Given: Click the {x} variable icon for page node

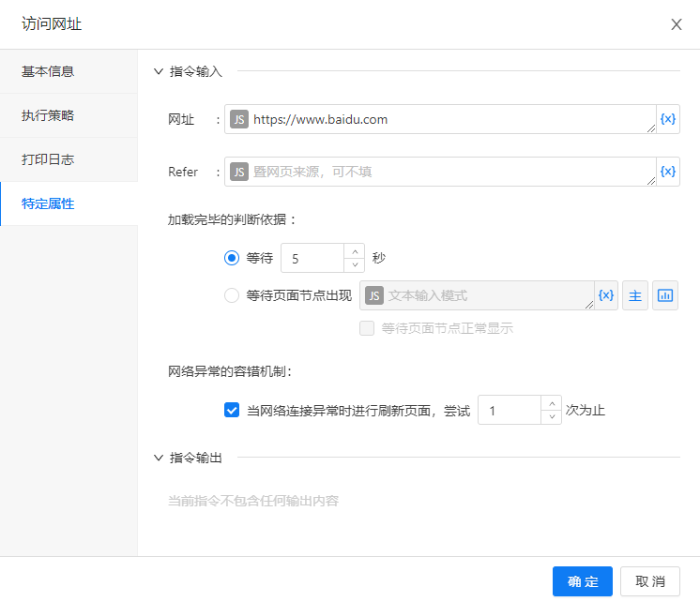Looking at the screenshot, I should [x=606, y=295].
